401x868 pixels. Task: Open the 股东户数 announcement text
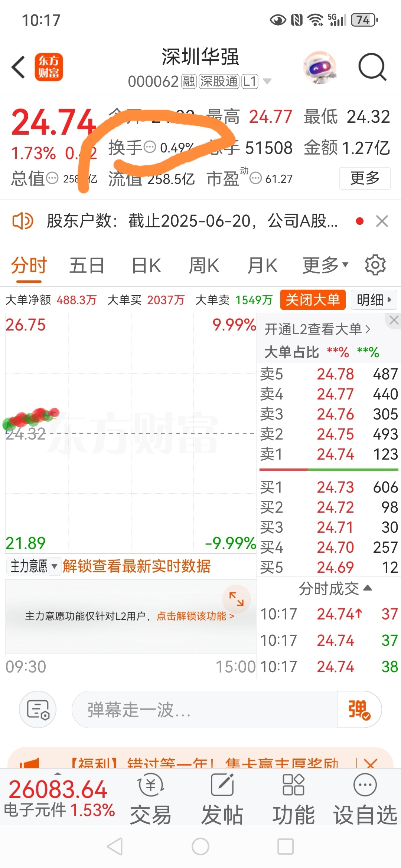pos(192,221)
